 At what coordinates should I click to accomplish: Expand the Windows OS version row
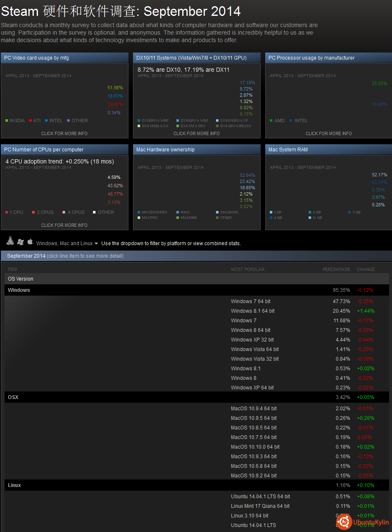tap(19, 290)
